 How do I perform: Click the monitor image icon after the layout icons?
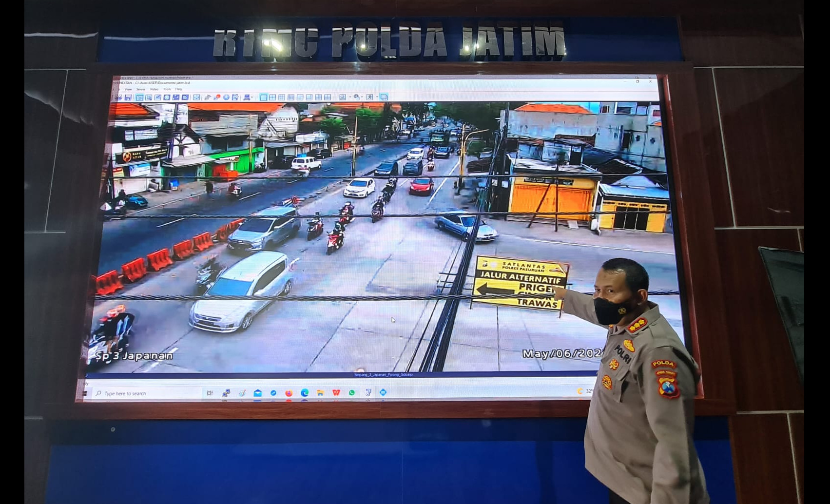click(x=343, y=97)
